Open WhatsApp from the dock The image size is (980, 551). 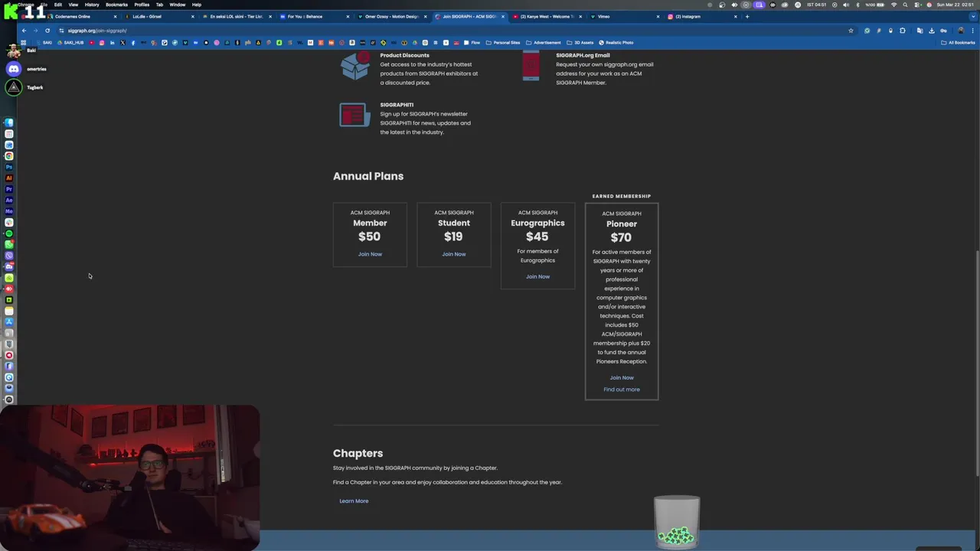[x=9, y=244]
